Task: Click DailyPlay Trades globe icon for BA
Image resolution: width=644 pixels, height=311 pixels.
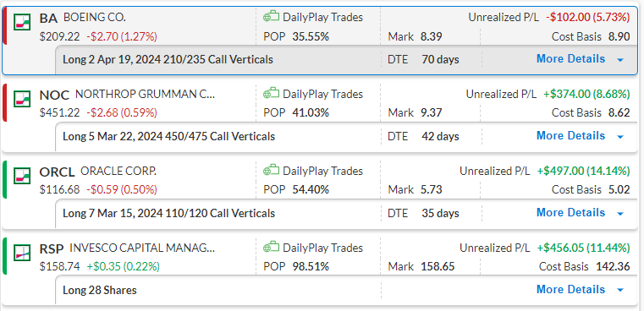Action: pos(271,17)
